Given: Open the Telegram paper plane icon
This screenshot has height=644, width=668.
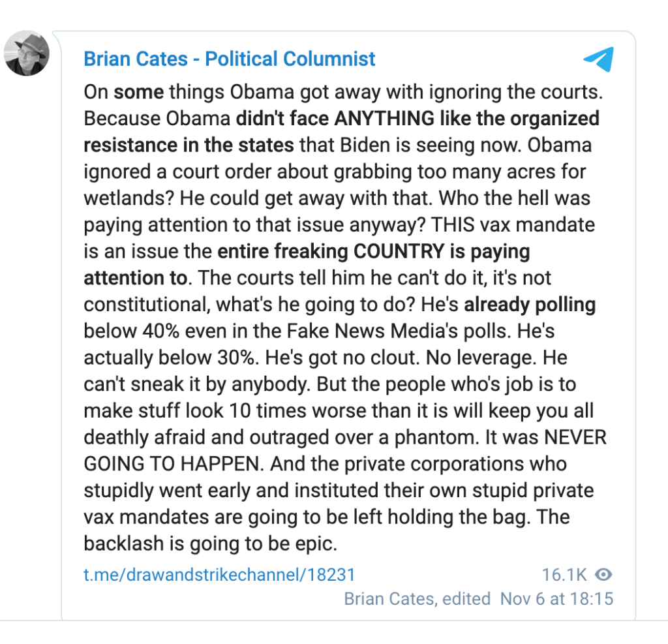Looking at the screenshot, I should tap(599, 59).
